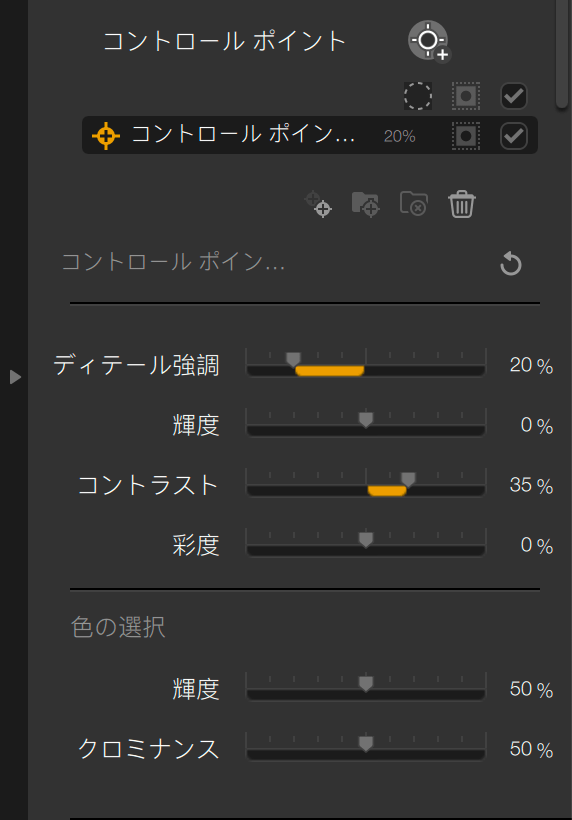Reset control point settings with the circular arrow
This screenshot has height=820, width=572.
511,264
